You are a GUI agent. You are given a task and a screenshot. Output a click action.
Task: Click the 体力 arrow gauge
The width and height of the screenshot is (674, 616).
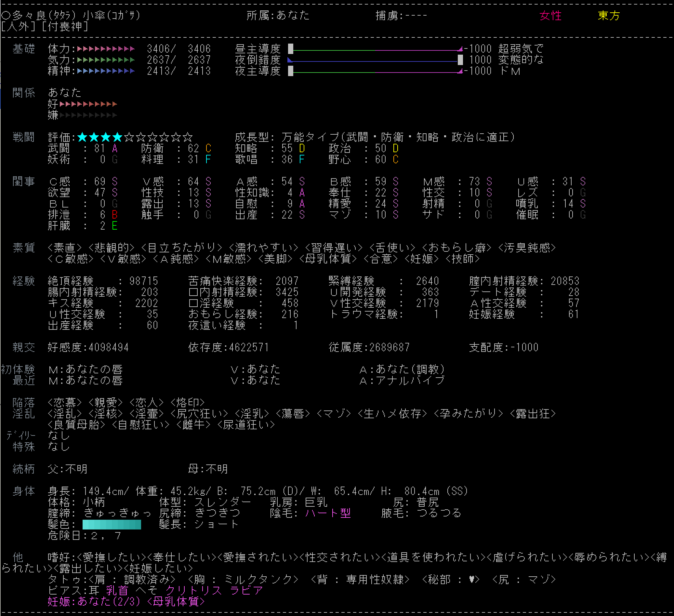click(106, 49)
